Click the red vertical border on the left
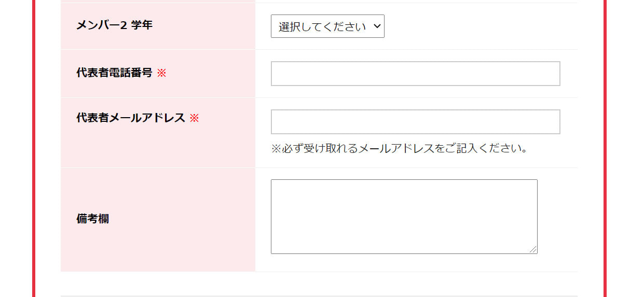This screenshot has width=644, height=297. pos(34,148)
